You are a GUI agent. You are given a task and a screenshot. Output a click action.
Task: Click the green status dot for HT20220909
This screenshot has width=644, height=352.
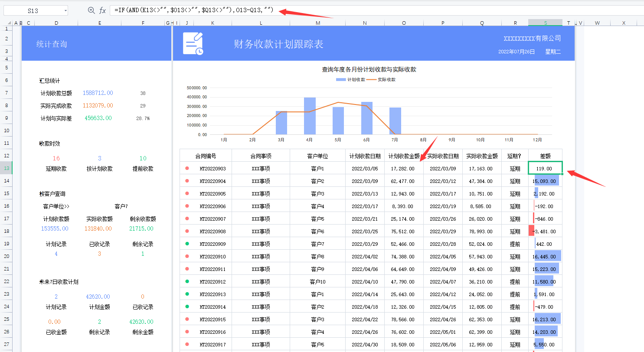click(x=187, y=244)
